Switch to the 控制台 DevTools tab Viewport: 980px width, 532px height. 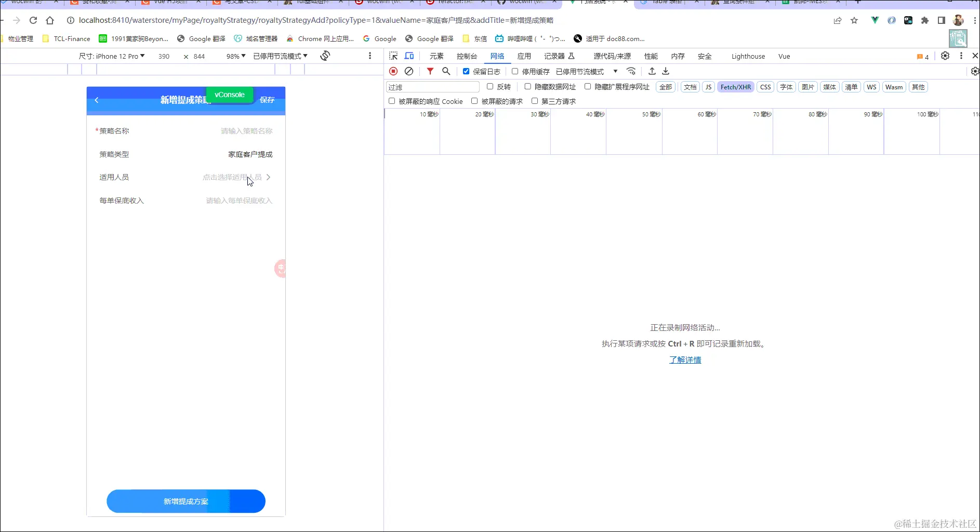467,56
